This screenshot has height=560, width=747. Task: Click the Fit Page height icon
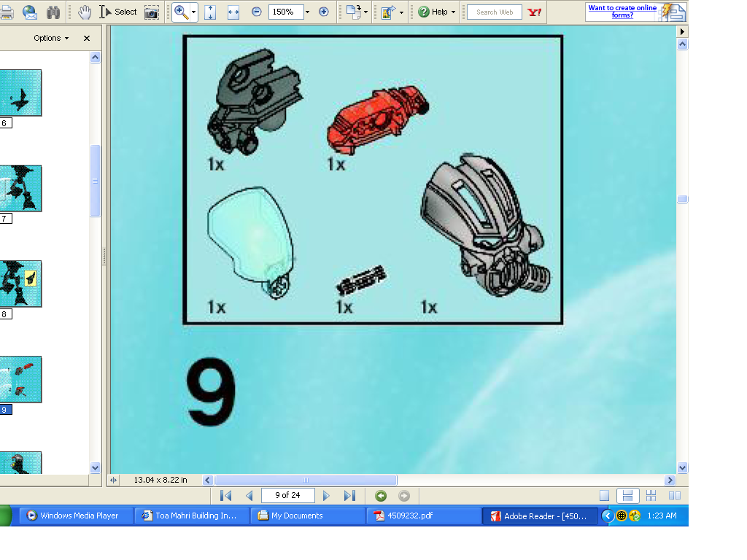click(x=210, y=12)
